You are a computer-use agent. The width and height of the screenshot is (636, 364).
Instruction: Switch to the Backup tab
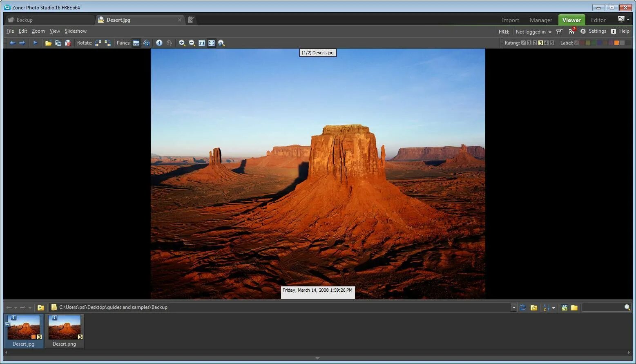click(49, 20)
